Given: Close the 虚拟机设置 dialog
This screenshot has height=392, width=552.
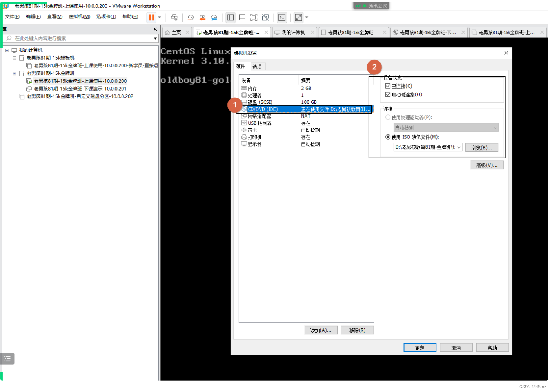Looking at the screenshot, I should pyautogui.click(x=506, y=53).
